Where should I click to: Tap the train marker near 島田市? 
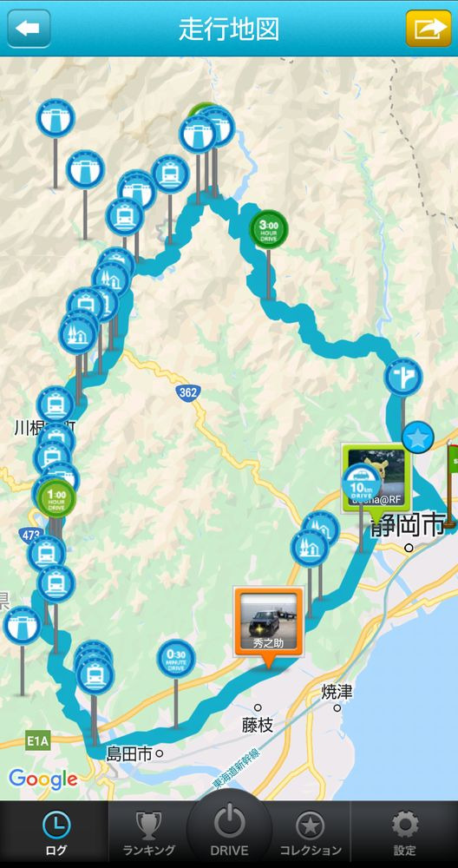point(95,676)
